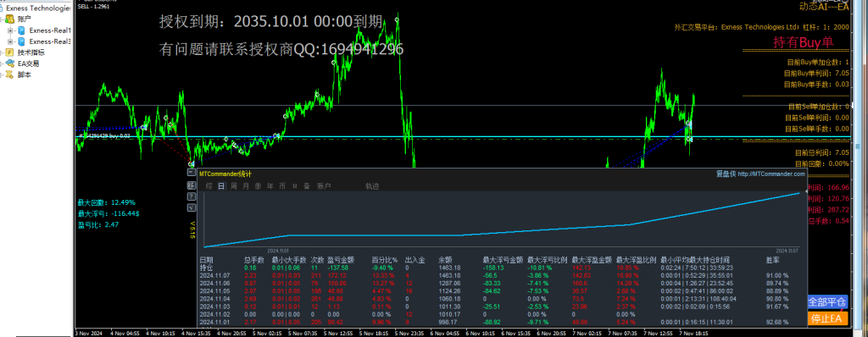Click the 盈亏比: 2.47 label

coord(98,224)
